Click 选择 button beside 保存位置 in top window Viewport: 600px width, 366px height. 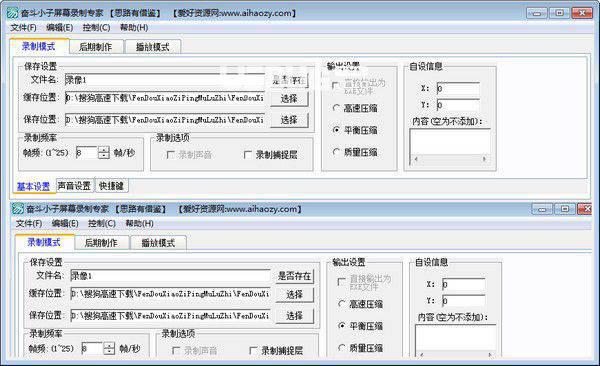tap(289, 120)
